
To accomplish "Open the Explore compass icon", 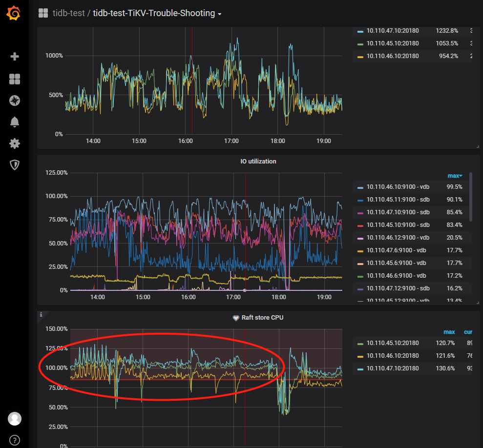I will coord(15,101).
